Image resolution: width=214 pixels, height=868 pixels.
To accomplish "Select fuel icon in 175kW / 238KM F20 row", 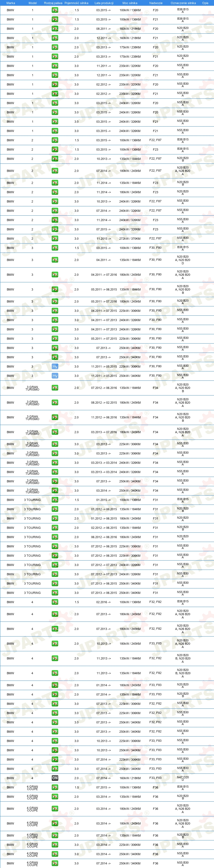I will tap(55, 47).
